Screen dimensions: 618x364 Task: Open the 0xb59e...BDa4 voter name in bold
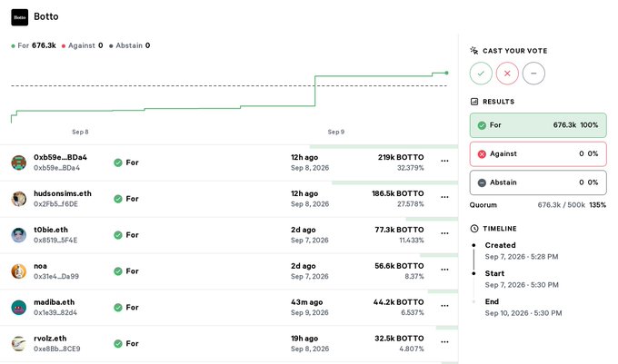60,157
